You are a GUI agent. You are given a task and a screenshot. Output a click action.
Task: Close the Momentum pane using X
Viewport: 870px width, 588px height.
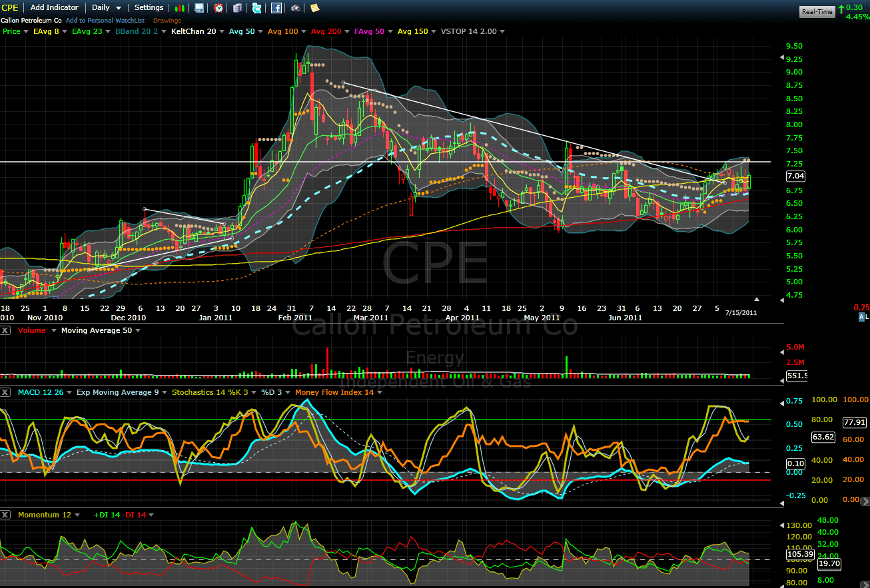coord(6,515)
